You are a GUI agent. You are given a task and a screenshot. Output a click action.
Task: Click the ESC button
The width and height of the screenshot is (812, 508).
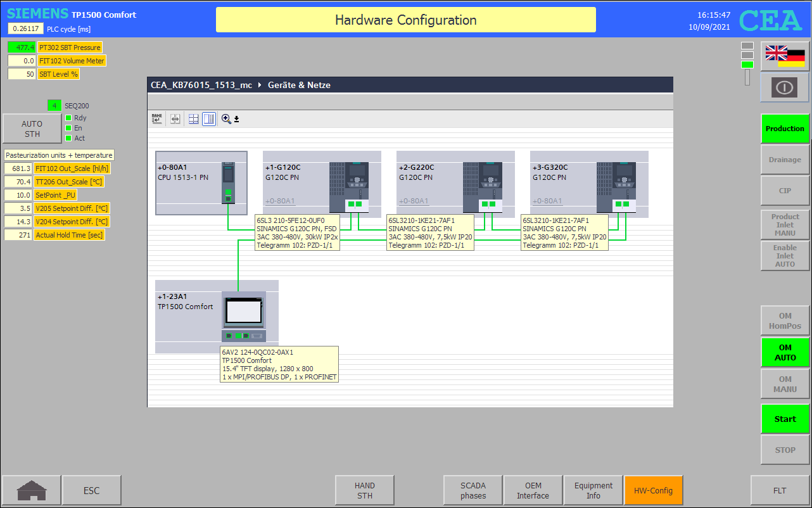click(x=92, y=490)
